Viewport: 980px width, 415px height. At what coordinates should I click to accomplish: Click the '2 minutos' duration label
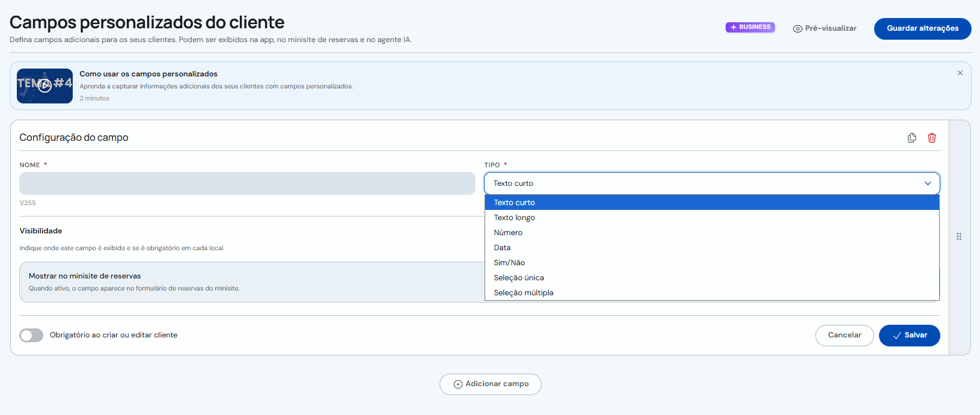94,98
